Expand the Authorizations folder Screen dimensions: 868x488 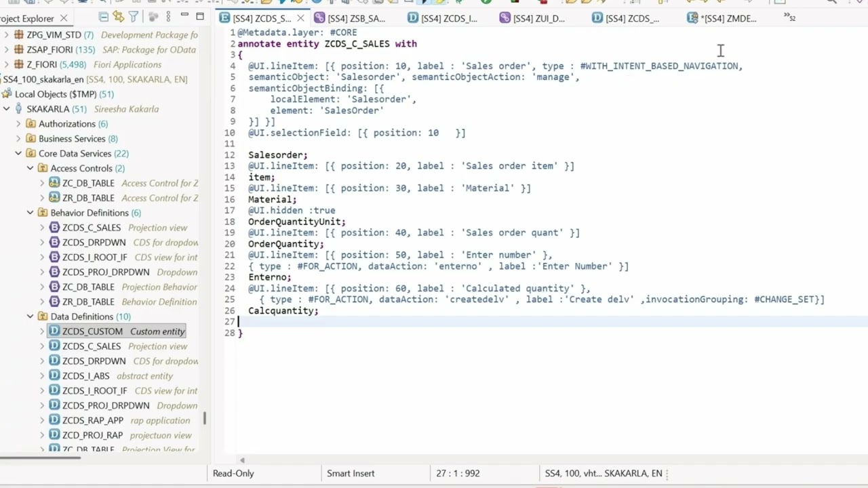point(18,124)
